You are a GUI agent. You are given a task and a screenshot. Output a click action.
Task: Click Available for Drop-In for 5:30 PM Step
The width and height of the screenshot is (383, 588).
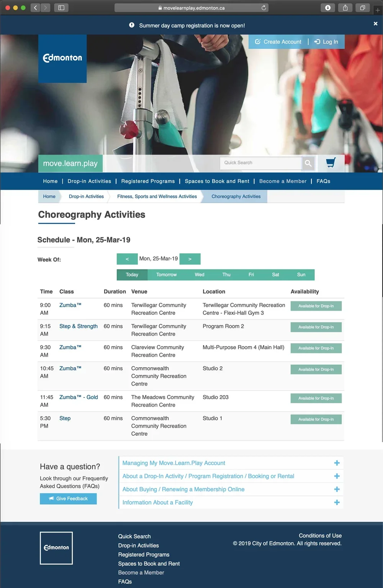click(x=316, y=419)
